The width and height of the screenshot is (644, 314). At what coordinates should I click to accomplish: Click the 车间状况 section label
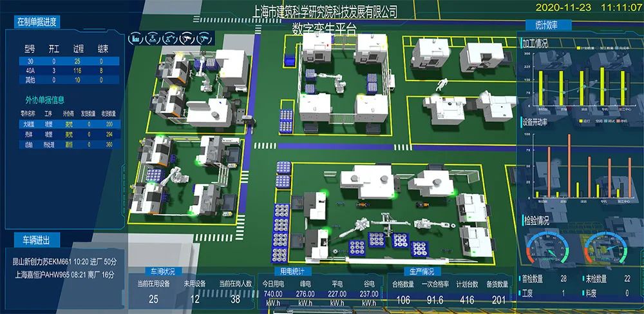[162, 271]
